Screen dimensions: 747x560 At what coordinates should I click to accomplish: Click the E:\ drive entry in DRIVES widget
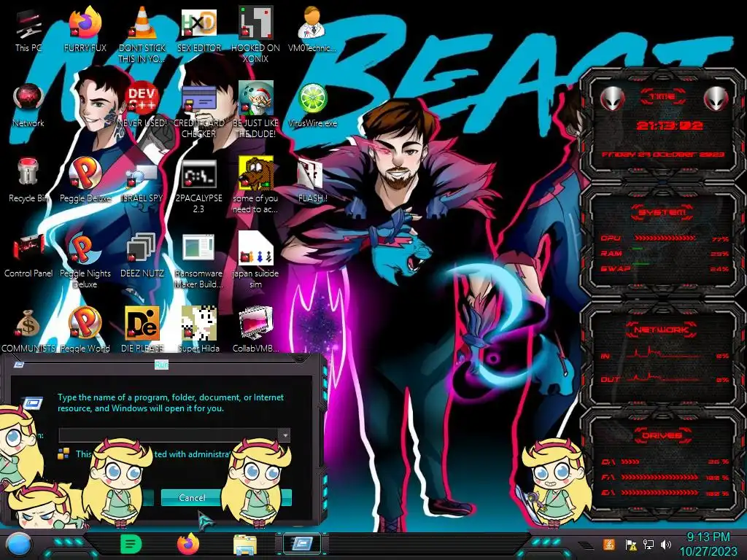coord(665,493)
